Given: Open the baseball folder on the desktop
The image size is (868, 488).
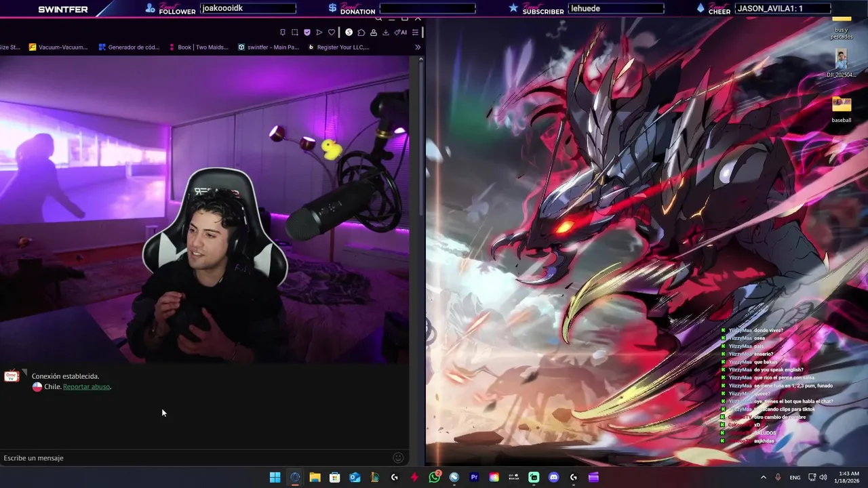Looking at the screenshot, I should coord(842,110).
